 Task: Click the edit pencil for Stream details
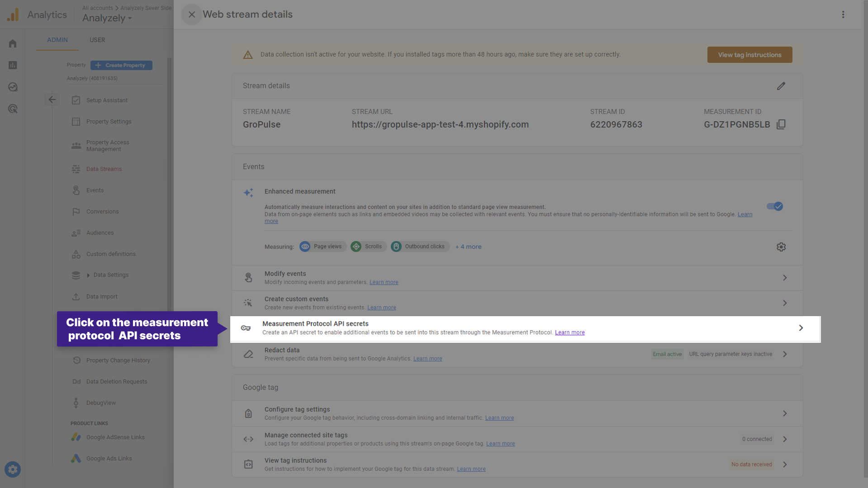pyautogui.click(x=781, y=86)
